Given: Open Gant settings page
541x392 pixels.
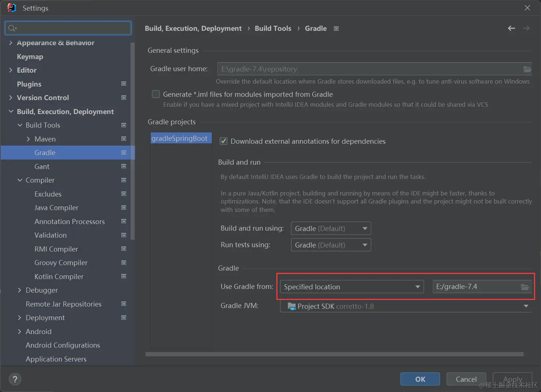Looking at the screenshot, I should 42,166.
